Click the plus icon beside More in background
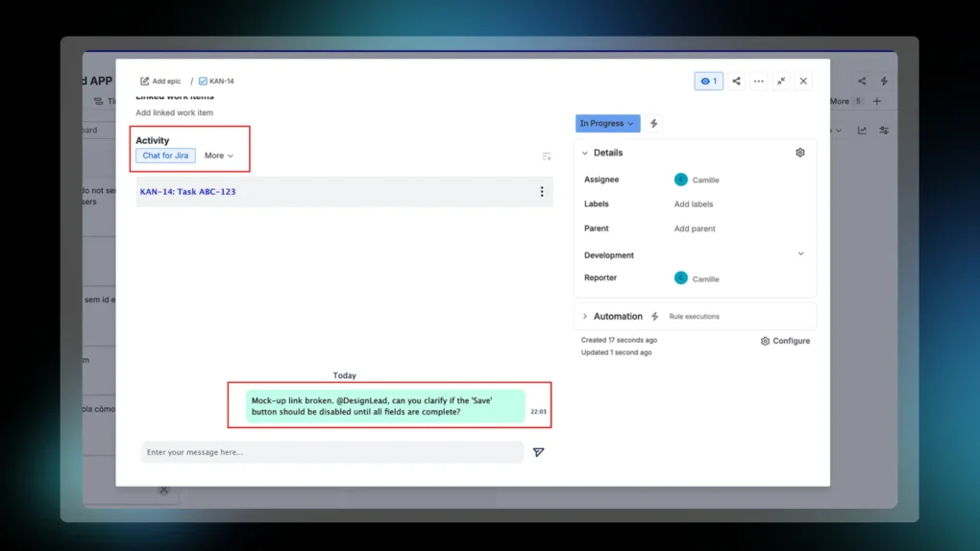 877,101
